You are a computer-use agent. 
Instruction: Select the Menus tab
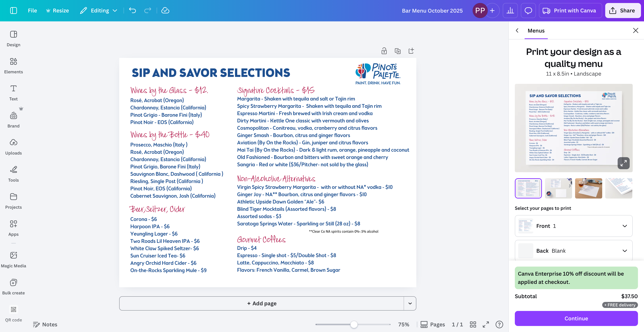point(536,31)
